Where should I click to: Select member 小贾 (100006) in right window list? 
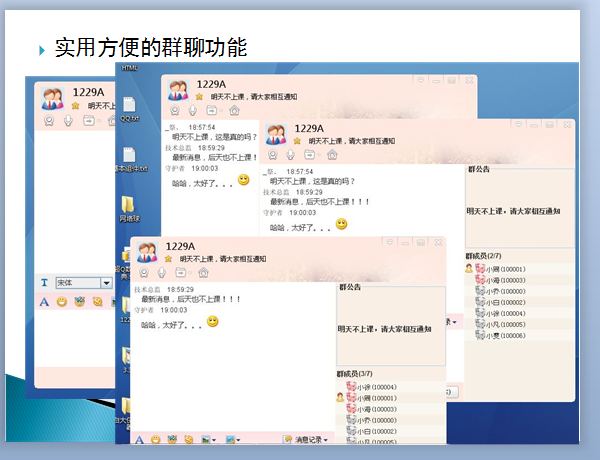point(498,335)
